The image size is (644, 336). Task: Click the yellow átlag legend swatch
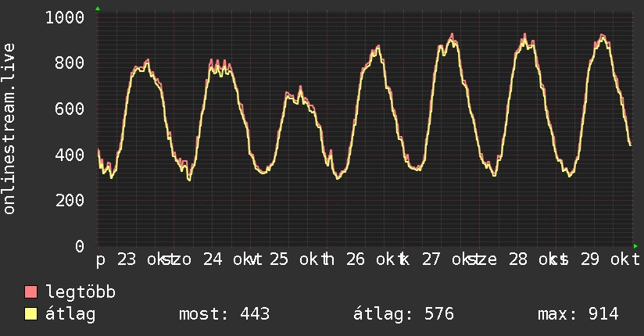(x=30, y=314)
